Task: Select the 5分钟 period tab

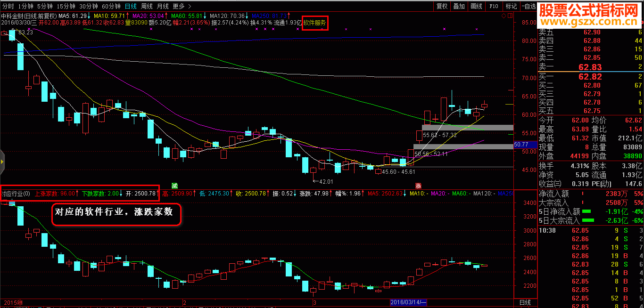Action: pos(45,7)
